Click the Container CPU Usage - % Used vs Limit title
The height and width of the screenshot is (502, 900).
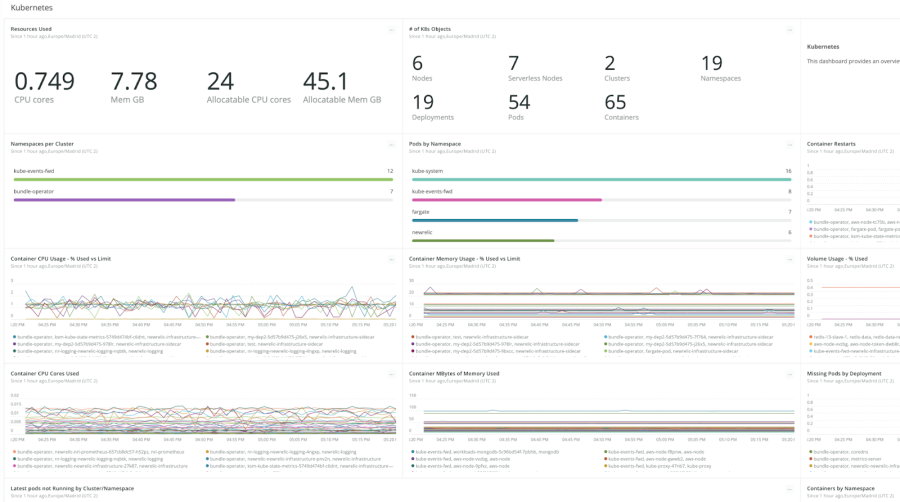tap(61, 259)
